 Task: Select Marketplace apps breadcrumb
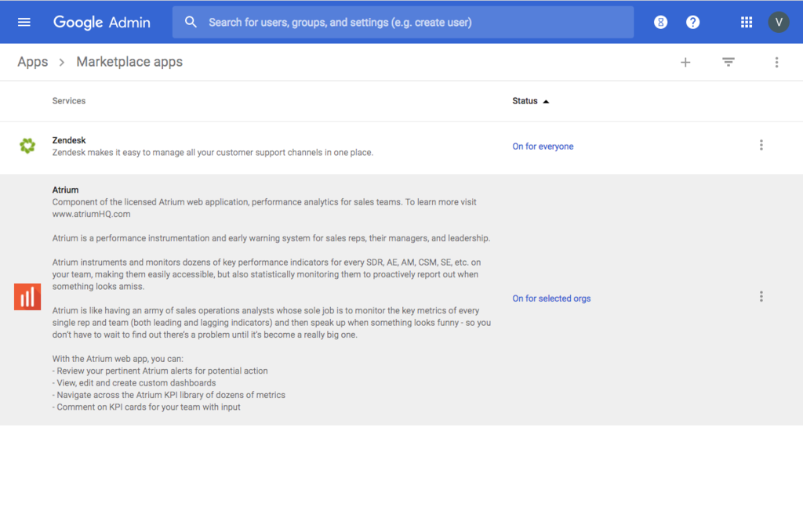[x=129, y=62]
